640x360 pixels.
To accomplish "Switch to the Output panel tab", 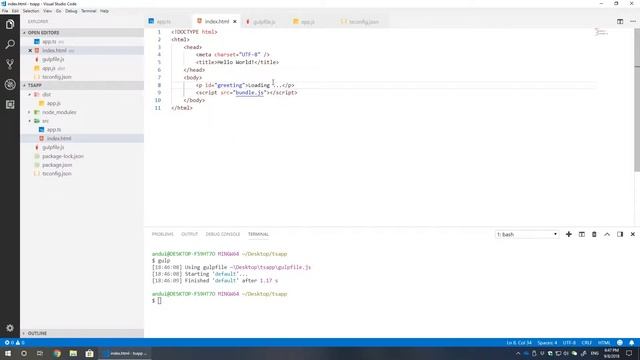I will coord(189,234).
